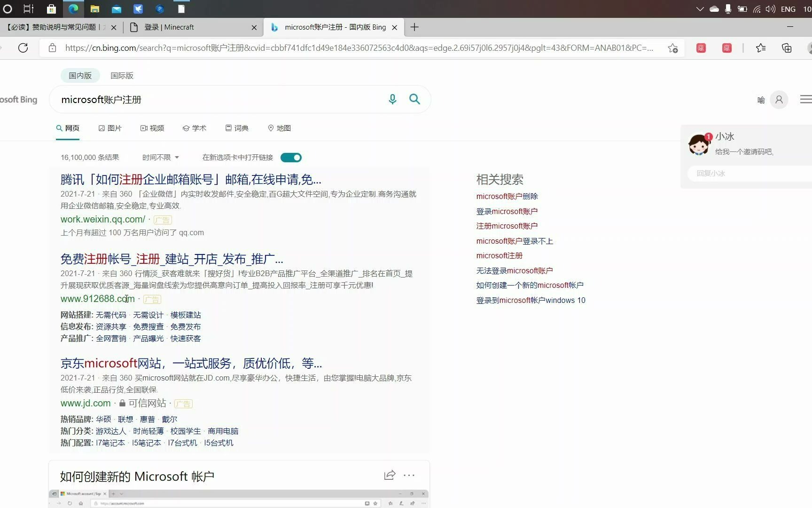This screenshot has height=508, width=812.
Task: Open 免费注册帐号_注册_建站 result link
Action: pyautogui.click(x=172, y=259)
